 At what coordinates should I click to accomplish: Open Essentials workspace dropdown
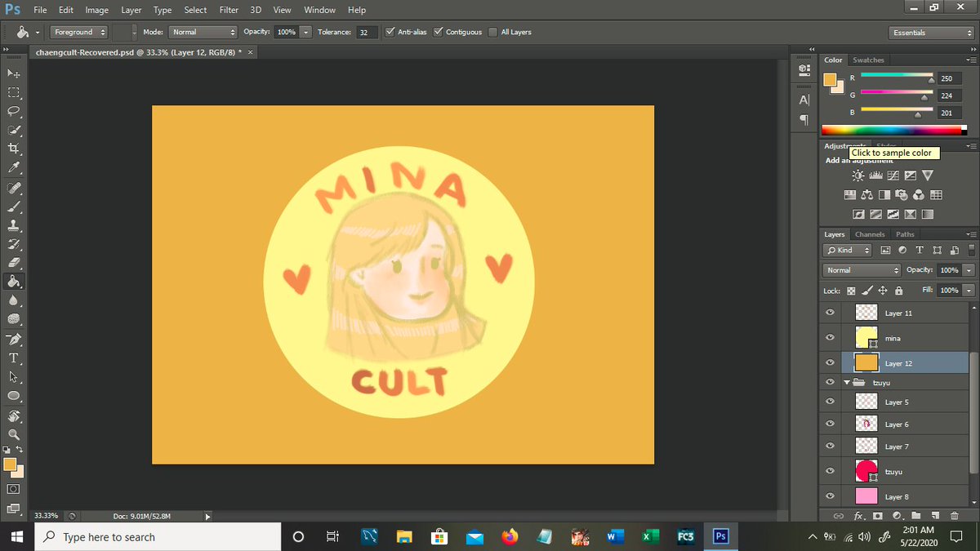pyautogui.click(x=933, y=33)
